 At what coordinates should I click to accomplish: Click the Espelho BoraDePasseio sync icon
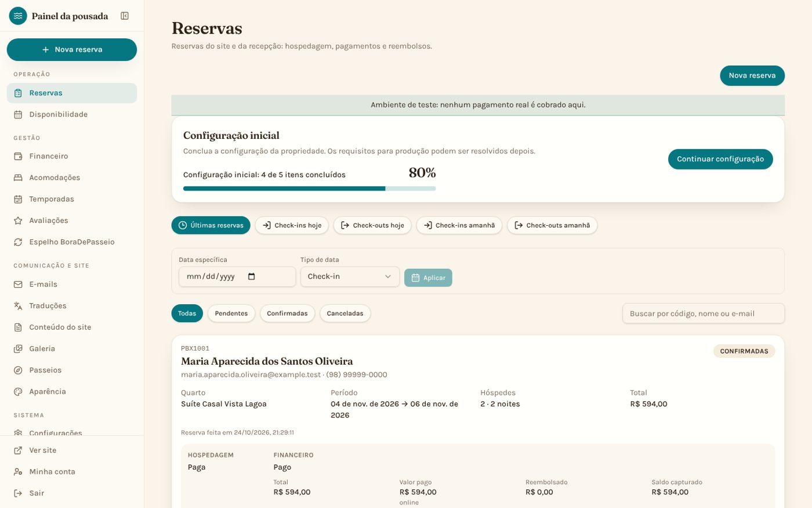click(18, 242)
